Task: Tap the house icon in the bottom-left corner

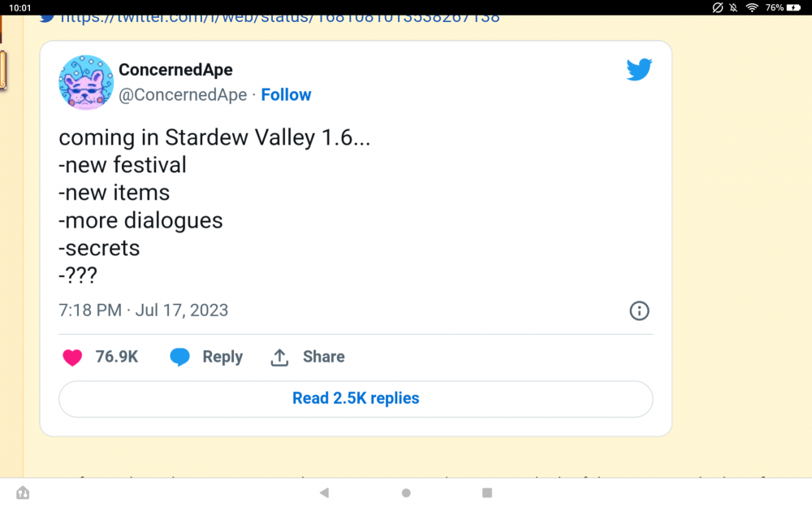Action: click(23, 493)
